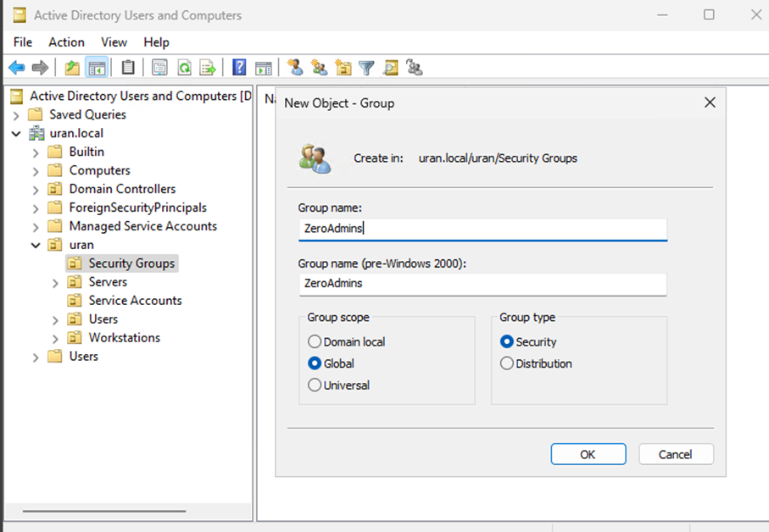Expand the Users OU under uran
The height and width of the screenshot is (532, 769).
pos(55,320)
